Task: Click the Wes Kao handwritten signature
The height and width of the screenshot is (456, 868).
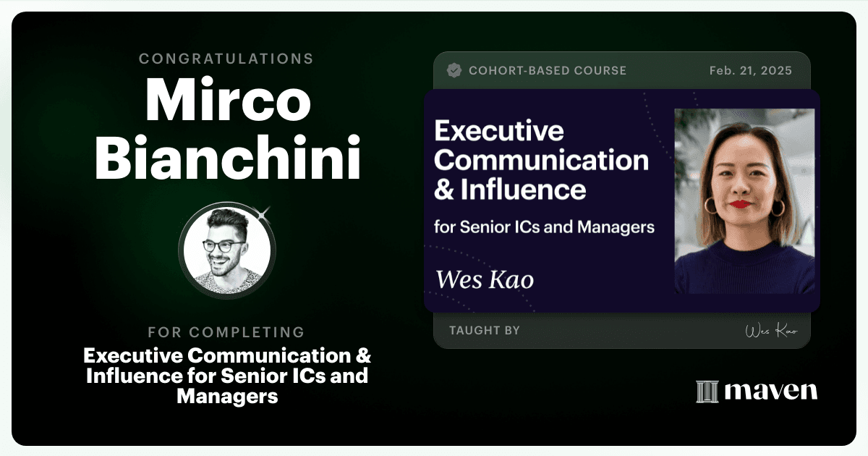Action: tap(771, 331)
